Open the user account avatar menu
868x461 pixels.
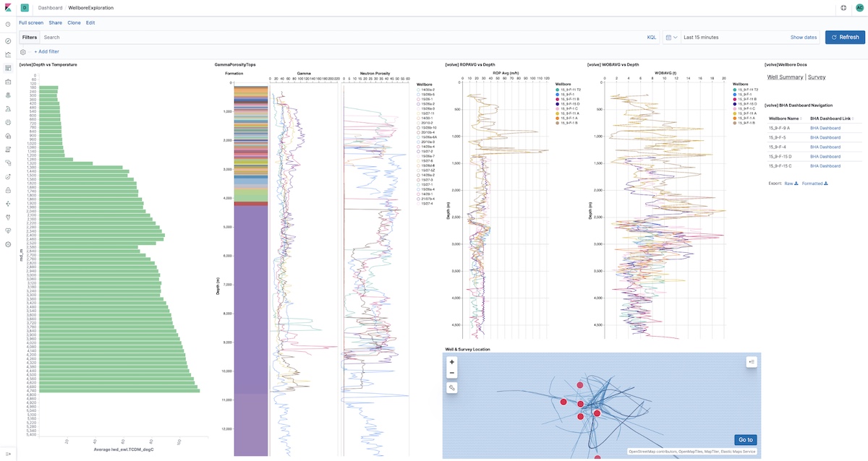pos(859,7)
